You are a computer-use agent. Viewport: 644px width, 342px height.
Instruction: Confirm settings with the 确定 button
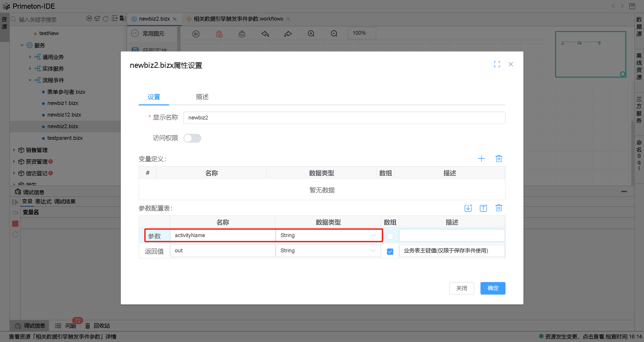[x=493, y=288]
